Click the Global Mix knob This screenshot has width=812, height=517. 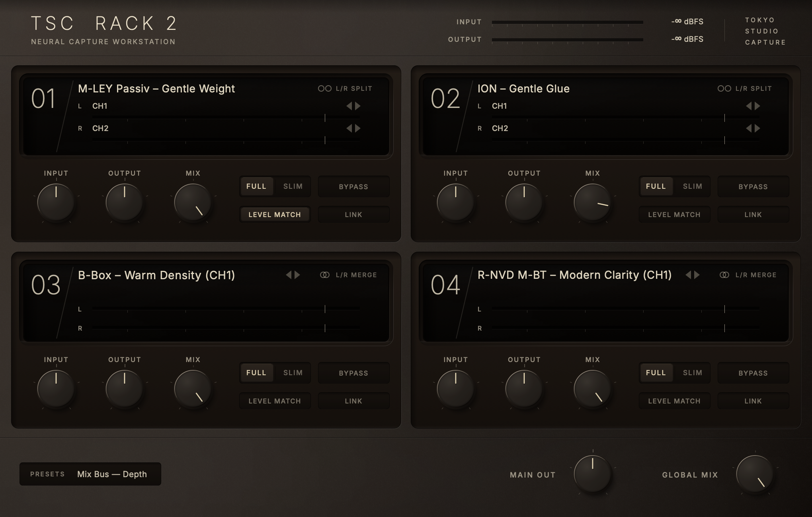click(755, 474)
